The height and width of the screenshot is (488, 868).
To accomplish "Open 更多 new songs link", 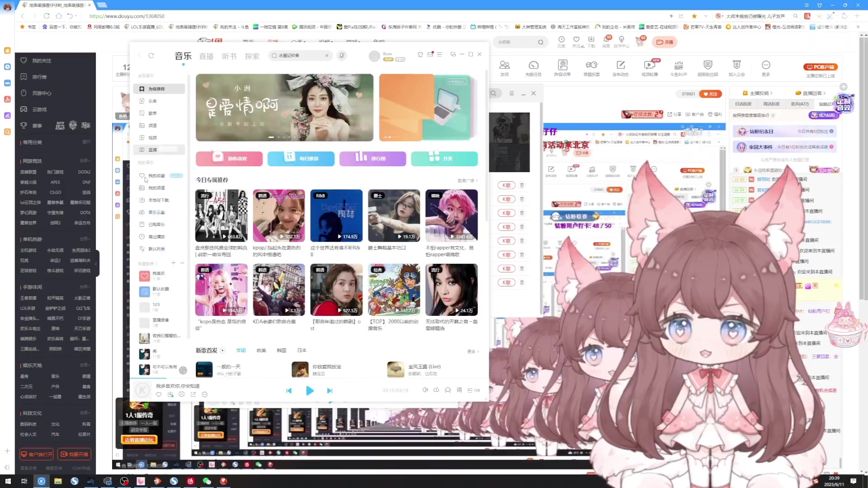I will (473, 351).
